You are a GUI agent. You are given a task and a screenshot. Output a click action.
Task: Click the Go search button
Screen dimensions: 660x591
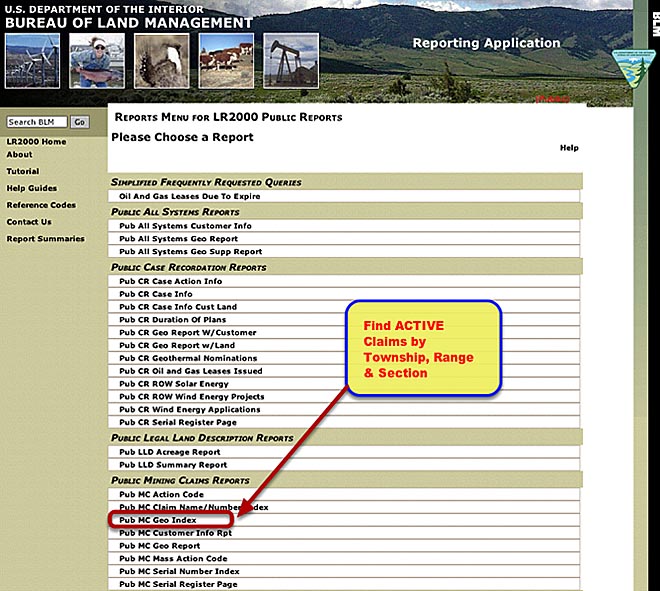tap(80, 122)
